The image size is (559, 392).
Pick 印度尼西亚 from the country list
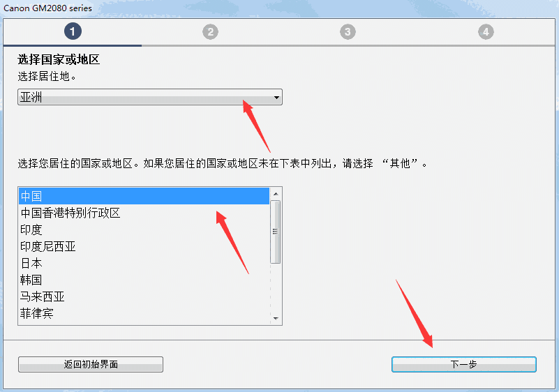click(x=144, y=246)
